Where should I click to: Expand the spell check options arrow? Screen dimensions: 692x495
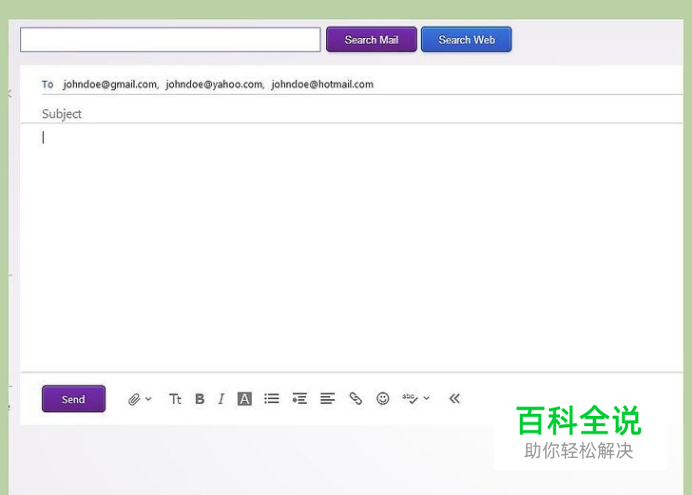(426, 398)
